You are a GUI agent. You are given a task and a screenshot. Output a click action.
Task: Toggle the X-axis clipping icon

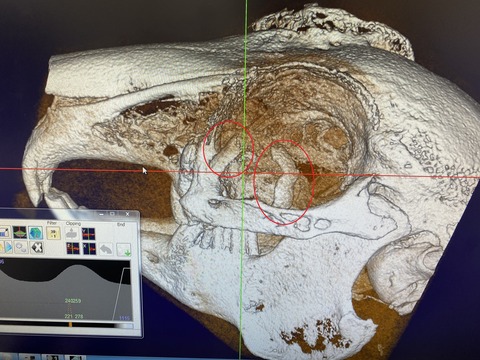click(89, 249)
